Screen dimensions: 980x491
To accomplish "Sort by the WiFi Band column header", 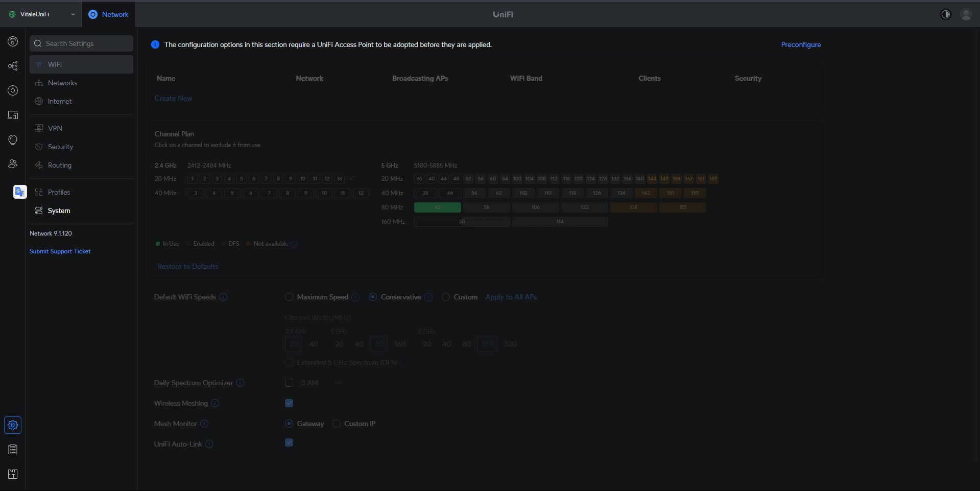I will [526, 78].
